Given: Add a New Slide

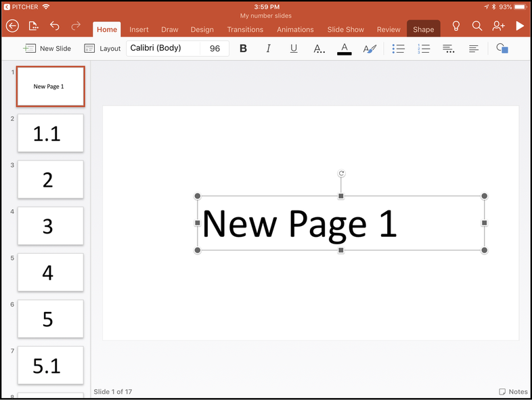Looking at the screenshot, I should click(47, 49).
